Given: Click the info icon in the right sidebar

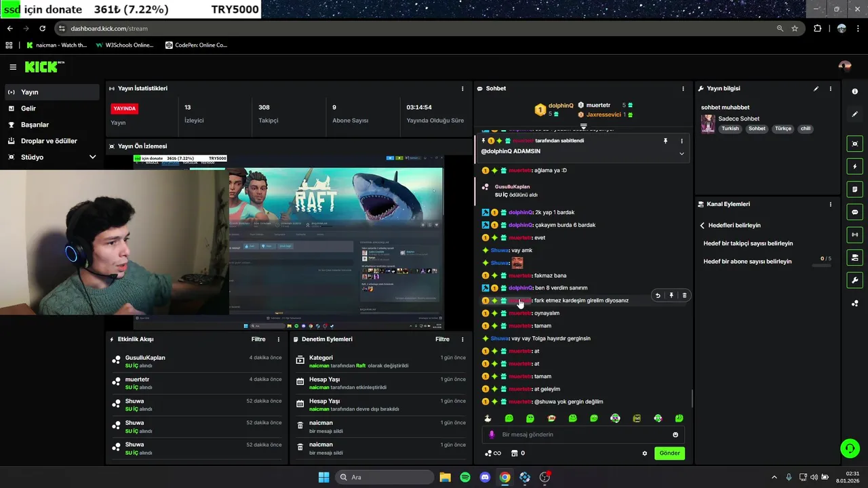Looking at the screenshot, I should point(854,91).
